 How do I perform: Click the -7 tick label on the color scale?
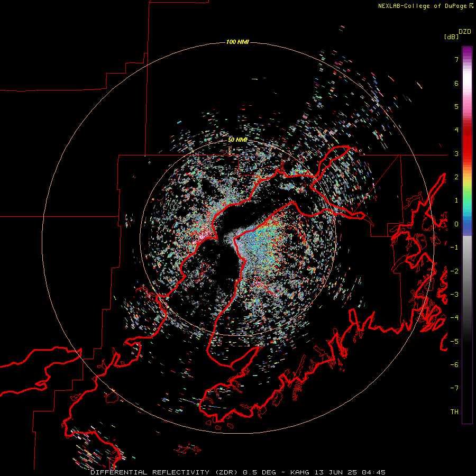(454, 388)
